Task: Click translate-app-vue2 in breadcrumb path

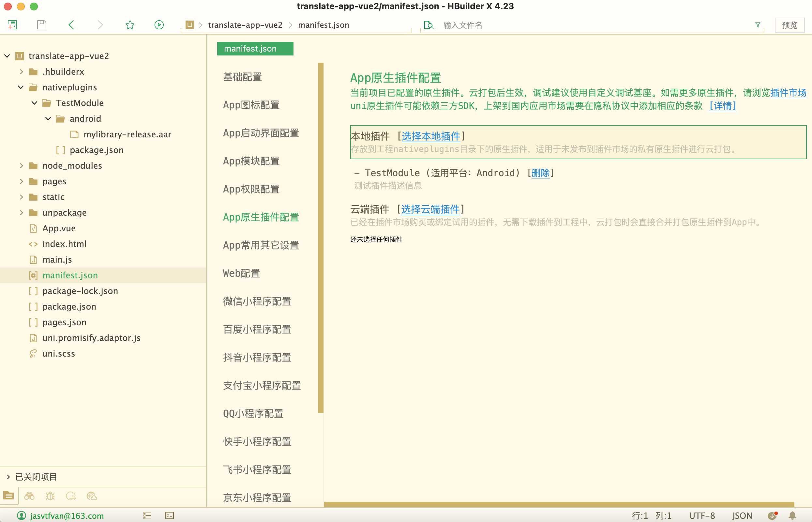Action: pos(245,25)
